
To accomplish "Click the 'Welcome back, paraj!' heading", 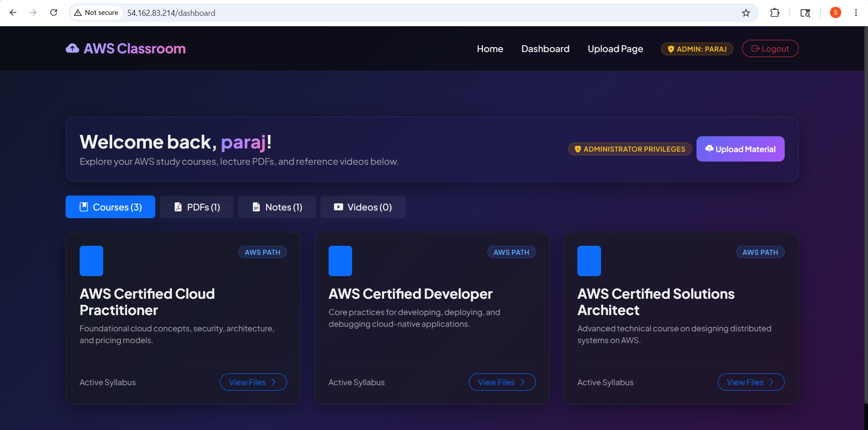I will coord(176,142).
